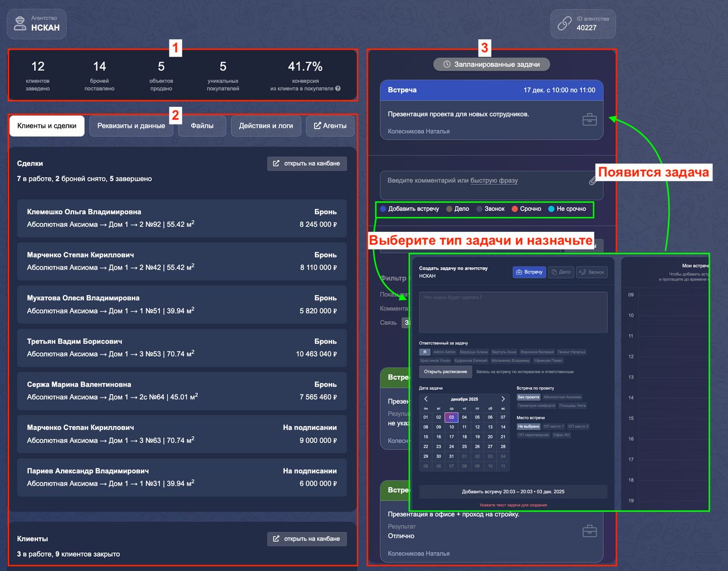Click the briefcase icon beside the Отлично result
This screenshot has height=571, width=728.
pyautogui.click(x=589, y=531)
